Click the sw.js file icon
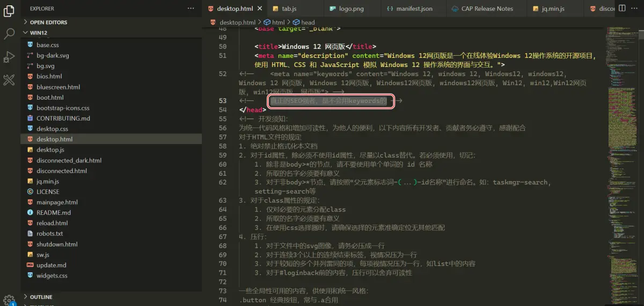The width and height of the screenshot is (644, 306). [30, 255]
